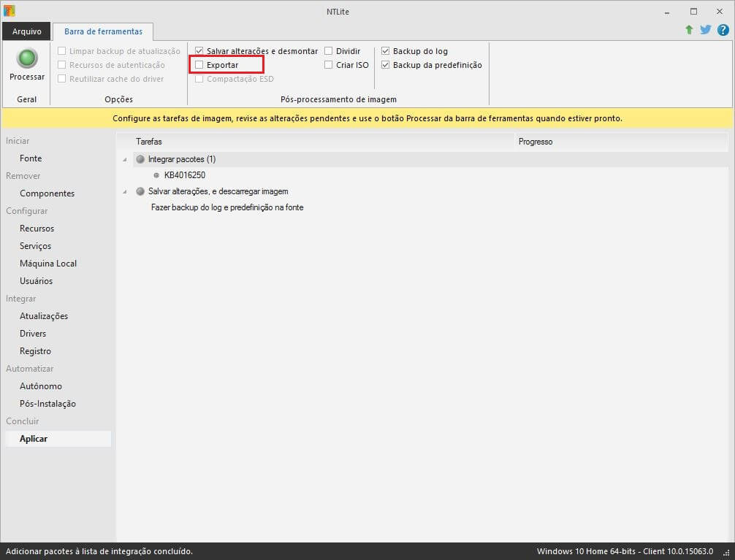Maximize the NTLite window
Image resolution: width=735 pixels, height=560 pixels.
[694, 12]
